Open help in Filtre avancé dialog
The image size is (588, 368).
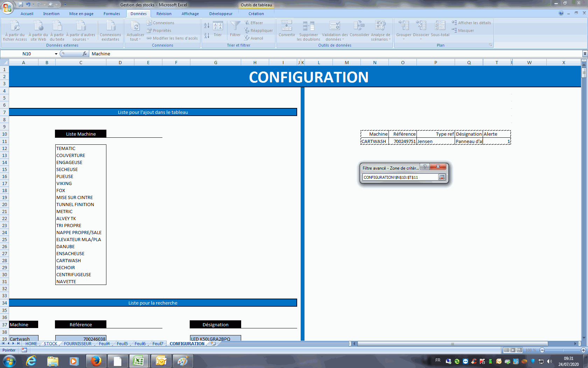[425, 167]
